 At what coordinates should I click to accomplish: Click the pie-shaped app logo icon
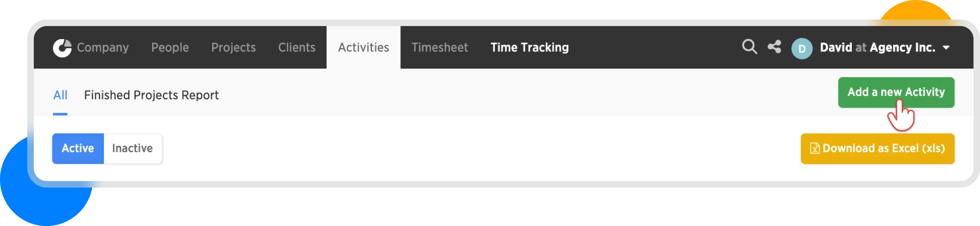point(62,48)
